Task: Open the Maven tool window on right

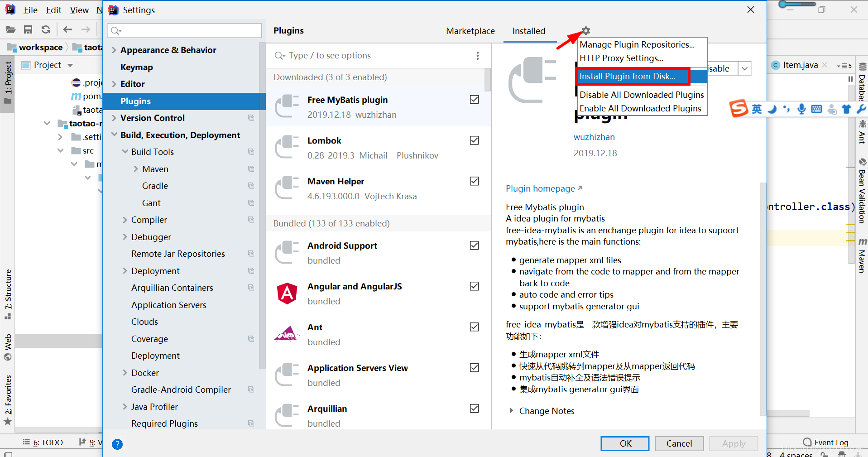Action: [x=862, y=255]
